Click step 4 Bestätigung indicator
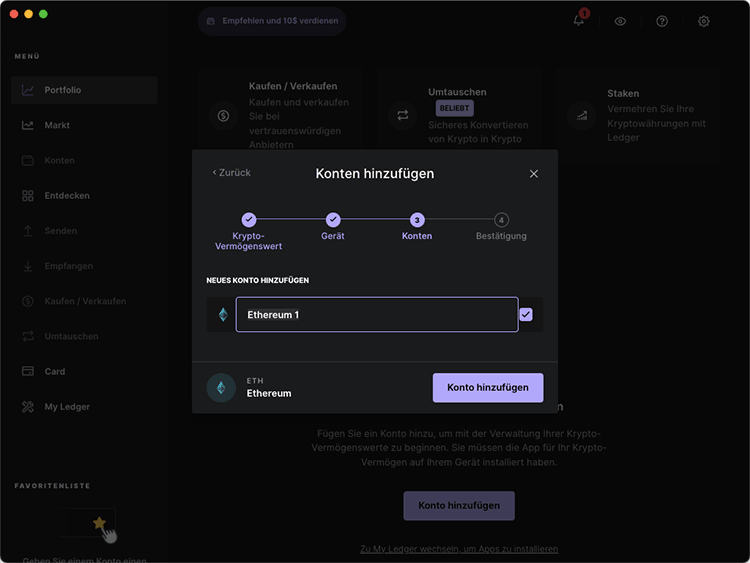Image resolution: width=750 pixels, height=563 pixels. 501,220
